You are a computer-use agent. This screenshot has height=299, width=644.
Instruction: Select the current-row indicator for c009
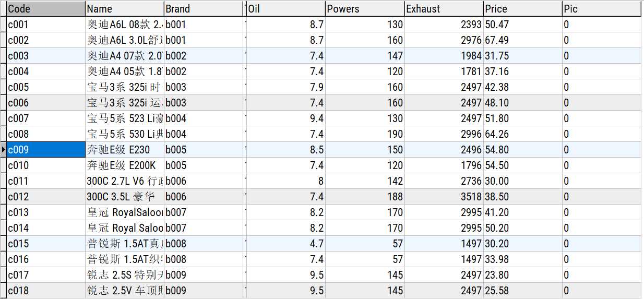[x=3, y=150]
